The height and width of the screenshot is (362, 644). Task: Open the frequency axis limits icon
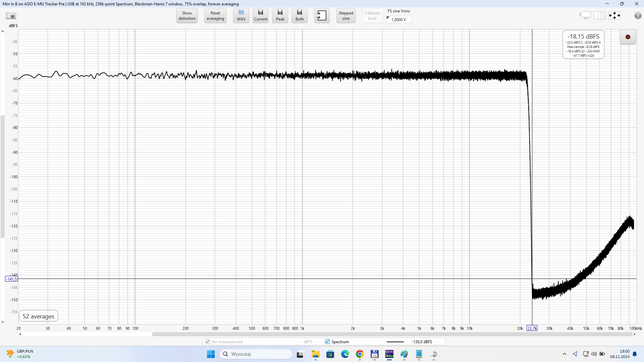(x=600, y=15)
